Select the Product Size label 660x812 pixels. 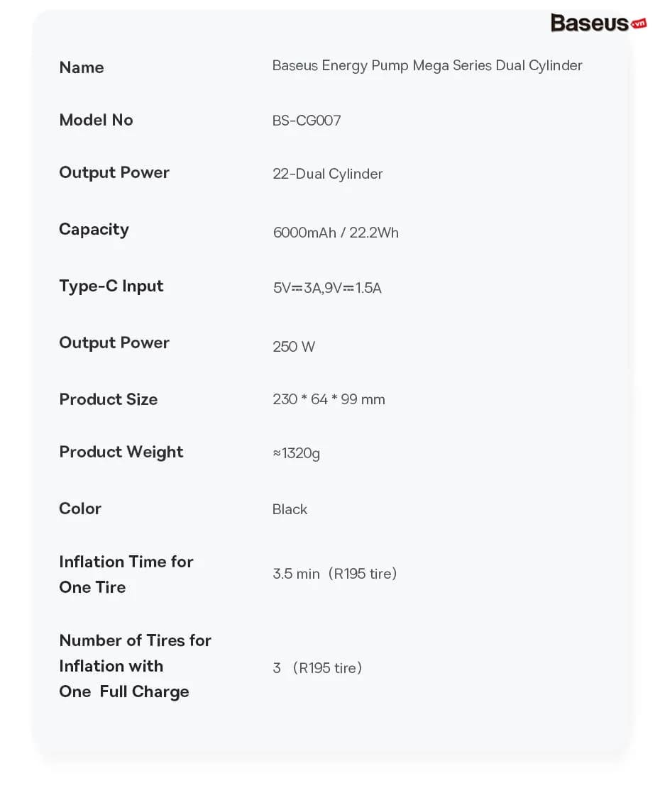coord(109,399)
